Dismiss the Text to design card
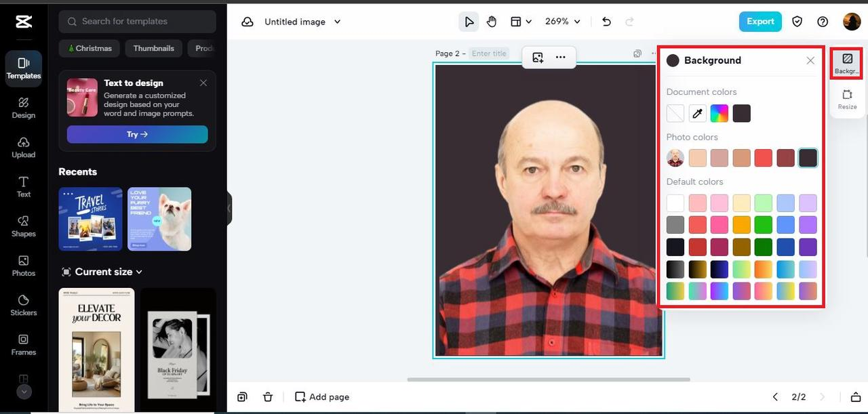The width and height of the screenshot is (868, 414). click(203, 83)
